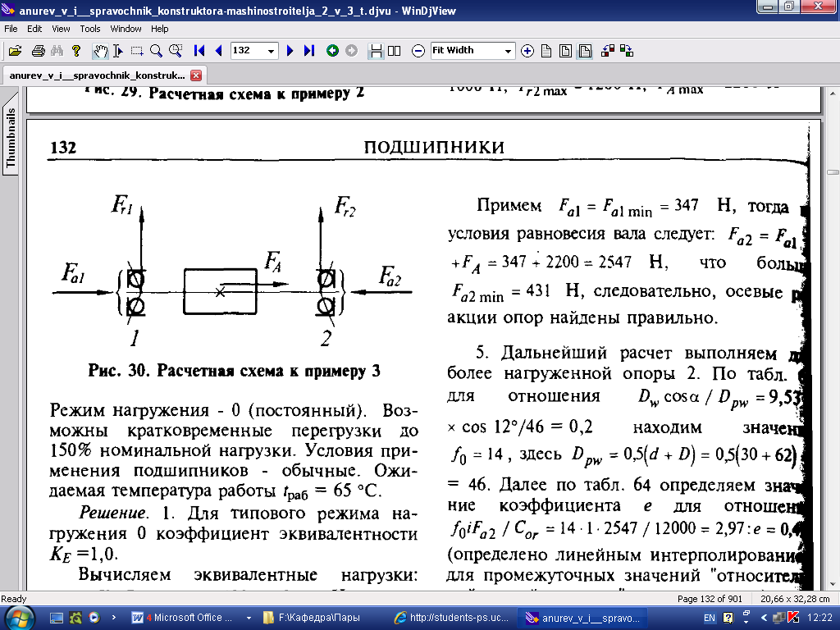This screenshot has width=840, height=630.
Task: Go to the previous page
Action: pos(218,51)
